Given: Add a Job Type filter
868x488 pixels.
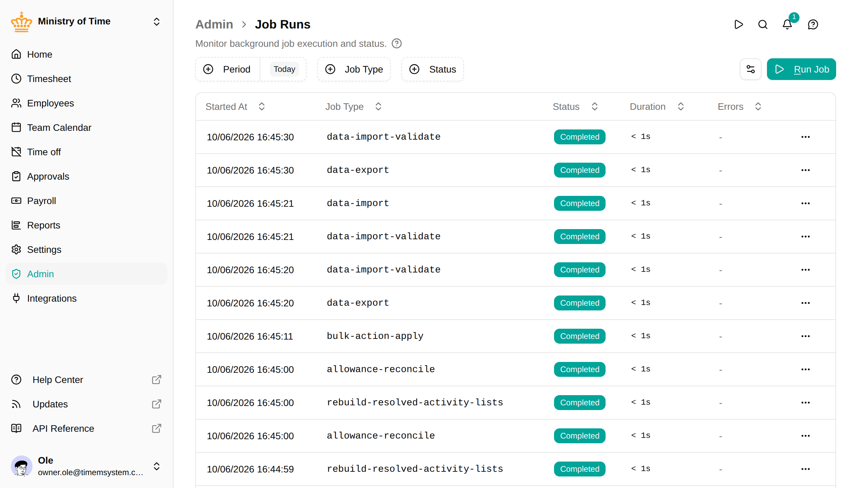Looking at the screenshot, I should [x=354, y=69].
